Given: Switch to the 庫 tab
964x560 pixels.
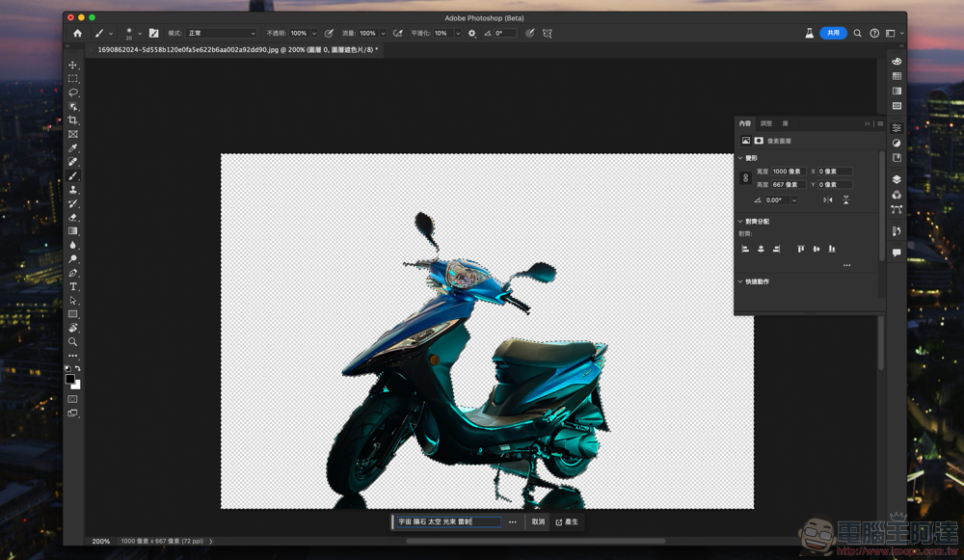Looking at the screenshot, I should coord(785,123).
